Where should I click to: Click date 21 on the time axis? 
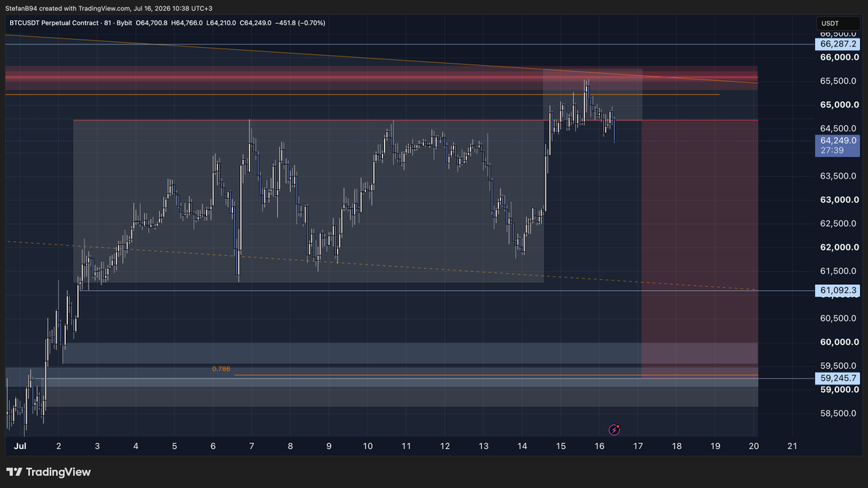791,447
